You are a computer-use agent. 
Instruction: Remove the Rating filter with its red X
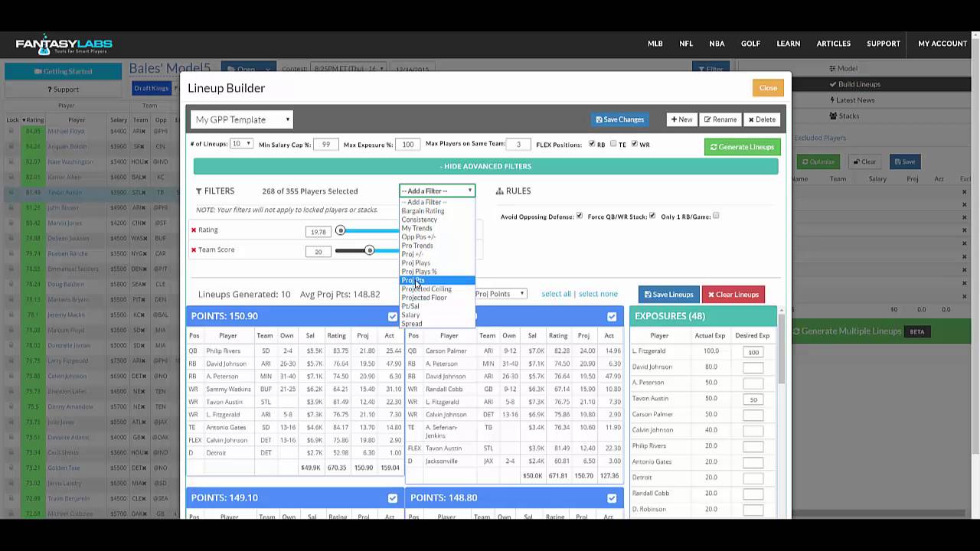click(x=193, y=230)
